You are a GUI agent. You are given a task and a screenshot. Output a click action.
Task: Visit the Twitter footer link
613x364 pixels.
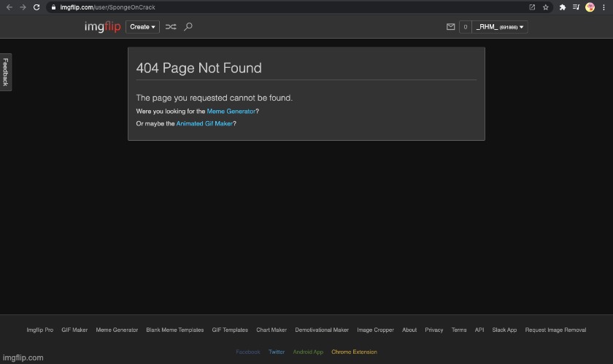pyautogui.click(x=277, y=352)
